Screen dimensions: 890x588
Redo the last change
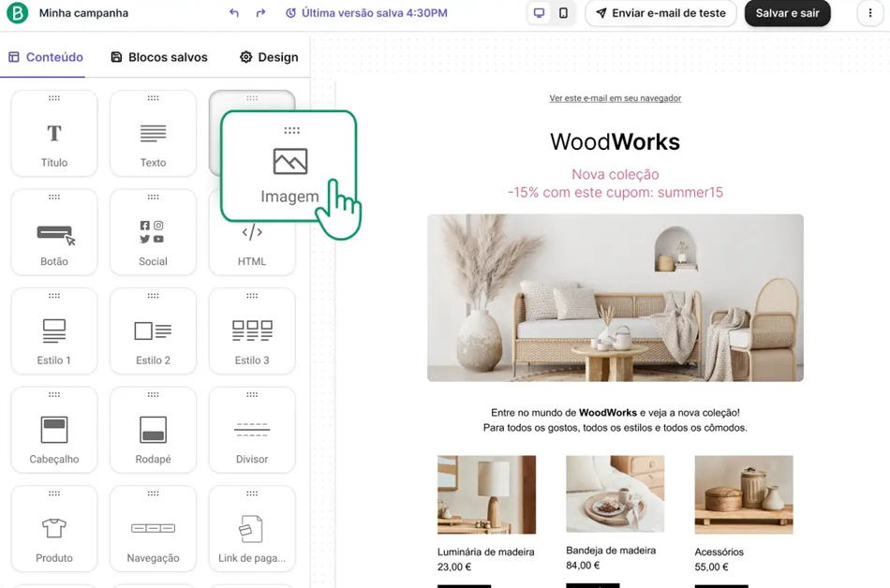point(260,13)
